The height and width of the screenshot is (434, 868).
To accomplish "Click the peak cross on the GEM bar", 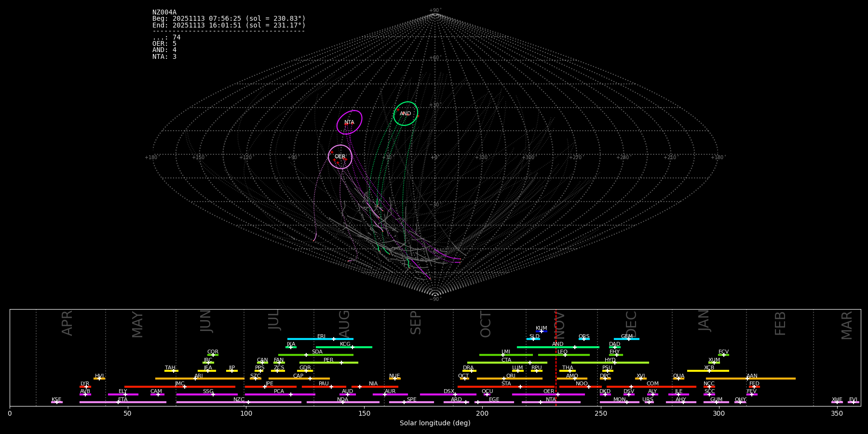I will point(628,339).
